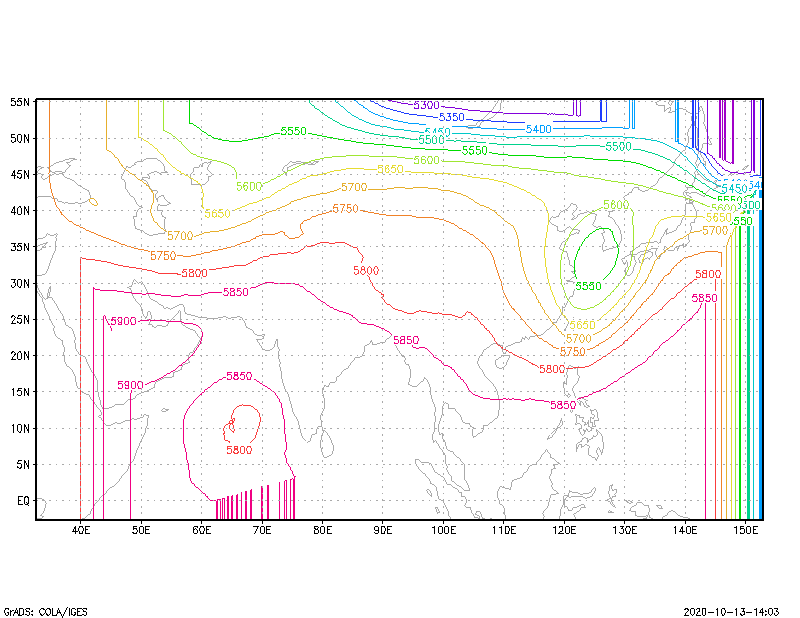
Task: Select the 5N latitude axis label
Action: pyautogui.click(x=23, y=464)
